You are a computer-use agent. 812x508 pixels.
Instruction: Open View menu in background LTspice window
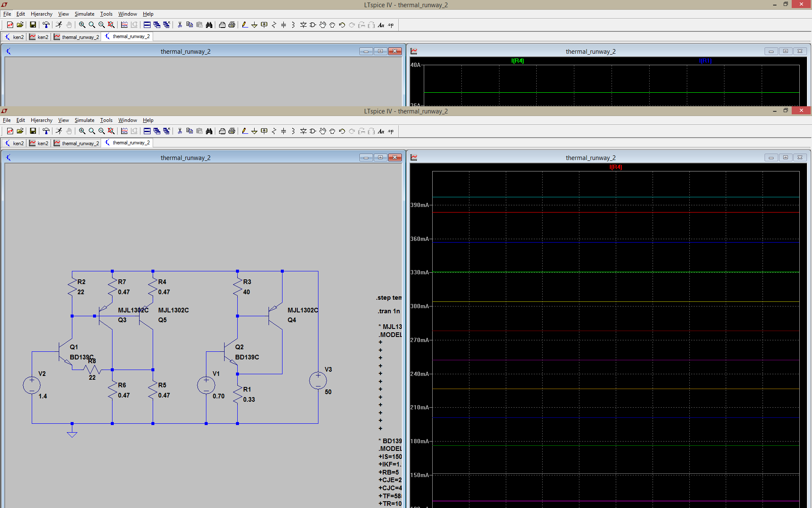[63, 14]
